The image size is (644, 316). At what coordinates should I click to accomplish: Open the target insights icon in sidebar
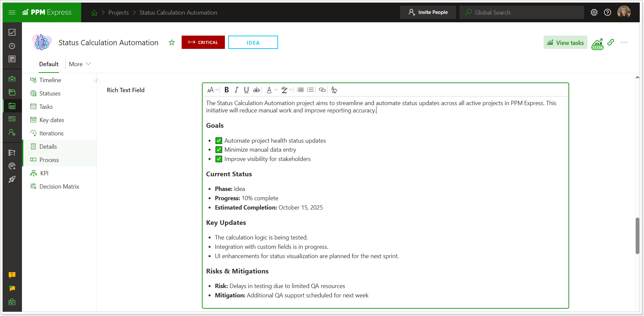point(12,166)
